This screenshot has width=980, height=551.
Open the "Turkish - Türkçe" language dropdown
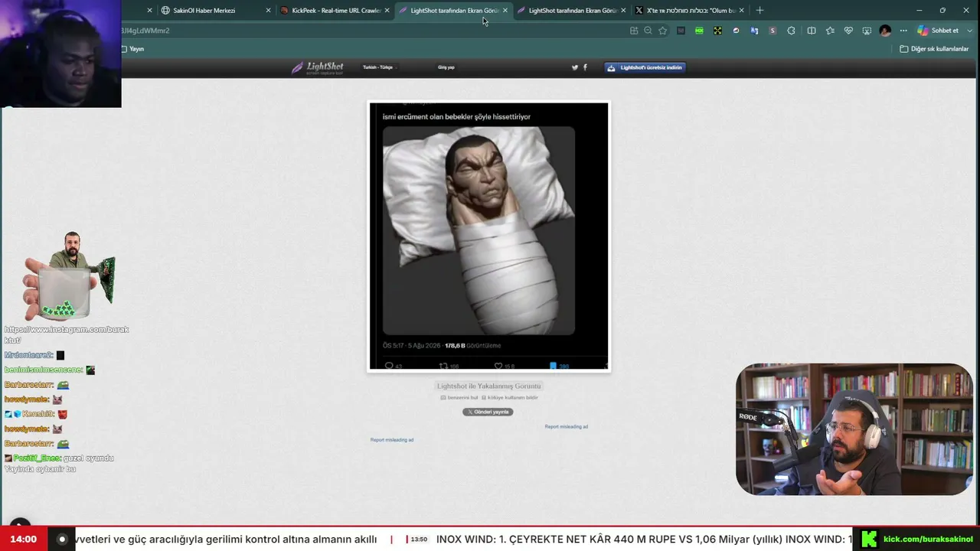378,67
